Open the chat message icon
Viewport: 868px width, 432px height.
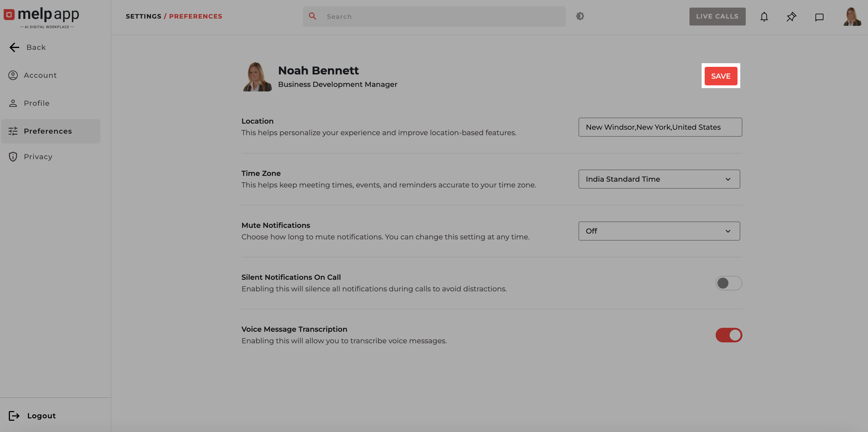[x=819, y=17]
